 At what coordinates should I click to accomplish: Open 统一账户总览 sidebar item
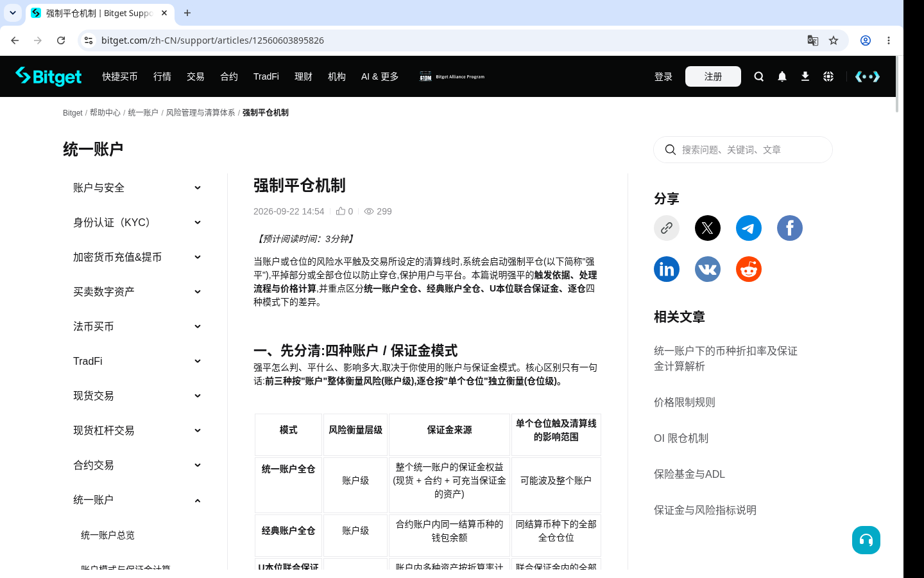point(108,535)
